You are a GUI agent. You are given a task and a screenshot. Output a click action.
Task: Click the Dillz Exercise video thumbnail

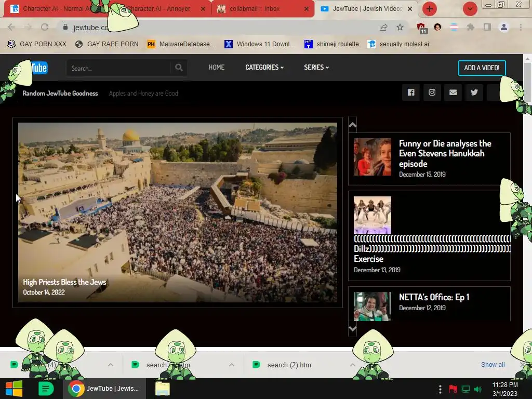click(372, 215)
